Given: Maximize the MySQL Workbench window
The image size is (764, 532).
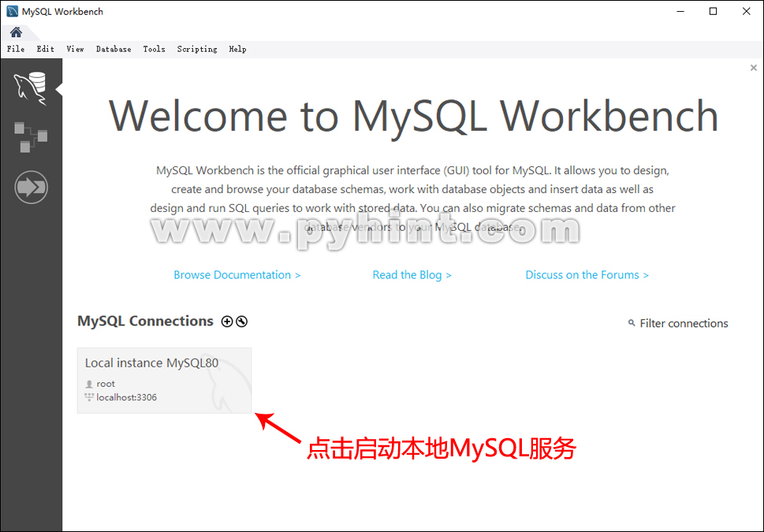Looking at the screenshot, I should click(x=713, y=11).
